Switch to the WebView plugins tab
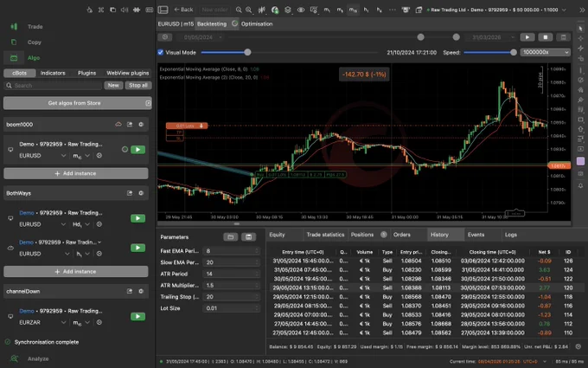Screen dimensions: 588x368 coord(127,73)
